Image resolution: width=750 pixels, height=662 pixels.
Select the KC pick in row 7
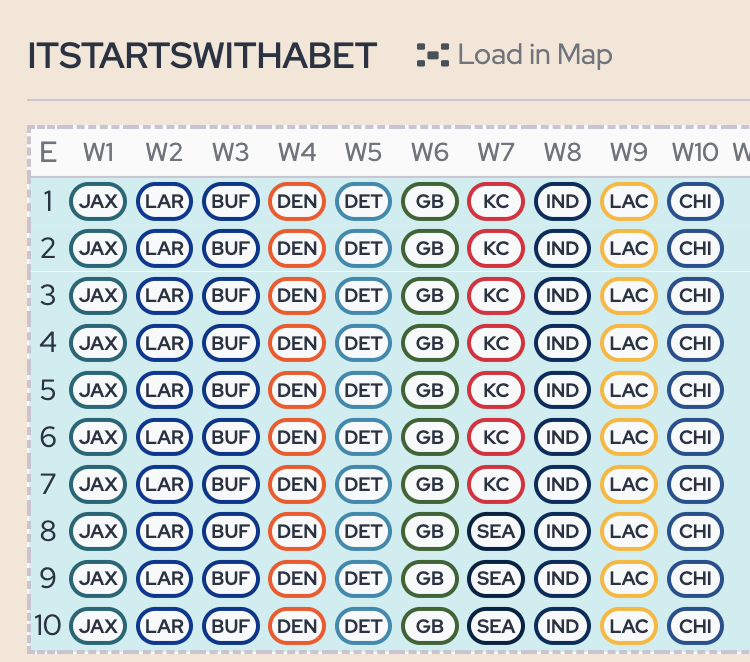click(496, 485)
